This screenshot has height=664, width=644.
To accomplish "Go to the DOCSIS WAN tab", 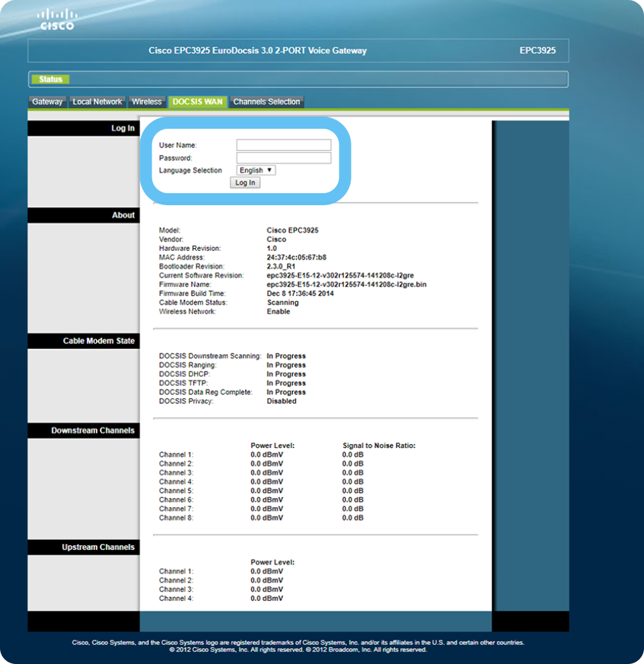I will [197, 102].
